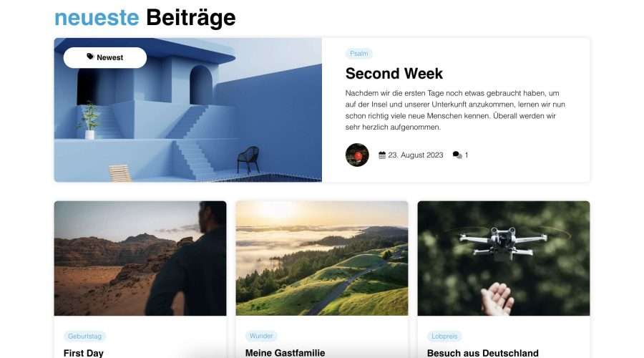Open the desert man post thumbnail

[x=140, y=258]
